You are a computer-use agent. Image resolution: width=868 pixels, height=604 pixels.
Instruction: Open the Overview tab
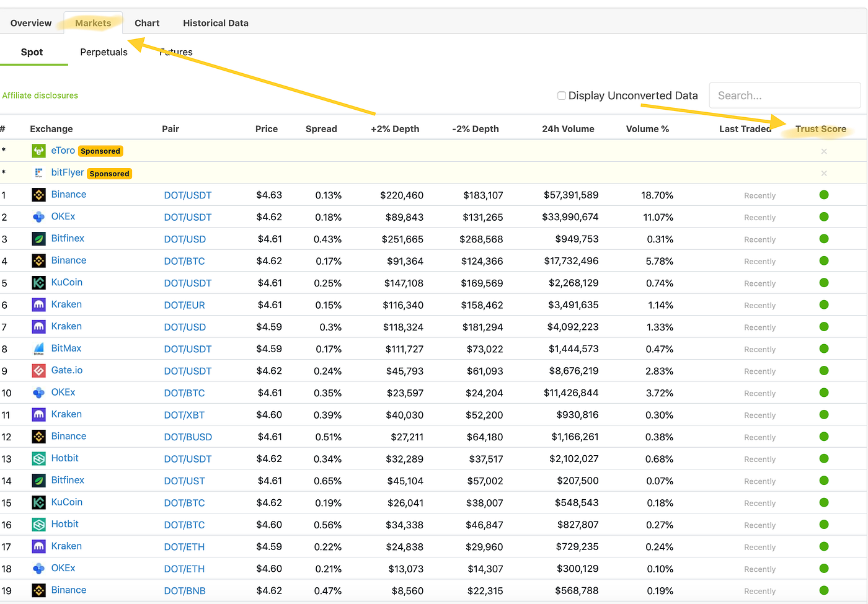(x=31, y=23)
